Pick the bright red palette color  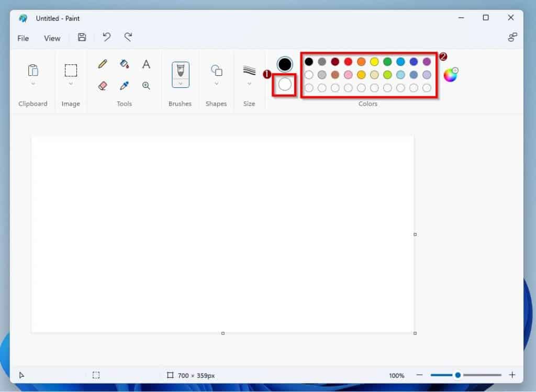[x=348, y=62]
